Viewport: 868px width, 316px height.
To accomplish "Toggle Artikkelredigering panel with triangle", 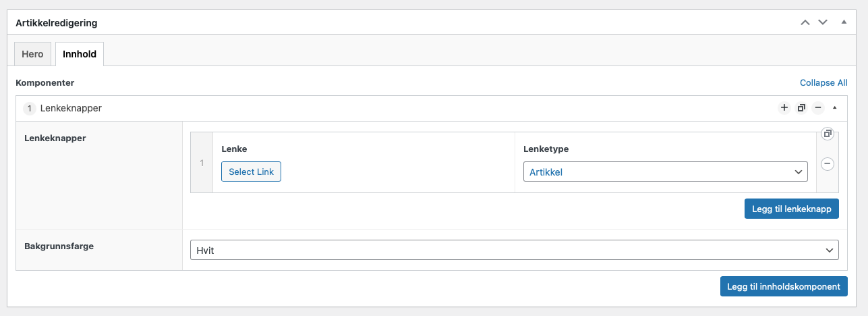I will [x=843, y=22].
